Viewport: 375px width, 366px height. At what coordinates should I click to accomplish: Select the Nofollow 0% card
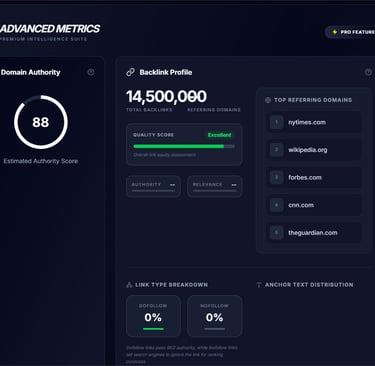pos(215,316)
